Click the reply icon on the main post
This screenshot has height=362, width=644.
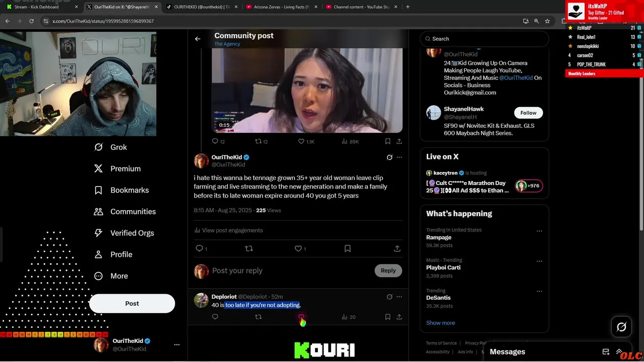coord(199,248)
